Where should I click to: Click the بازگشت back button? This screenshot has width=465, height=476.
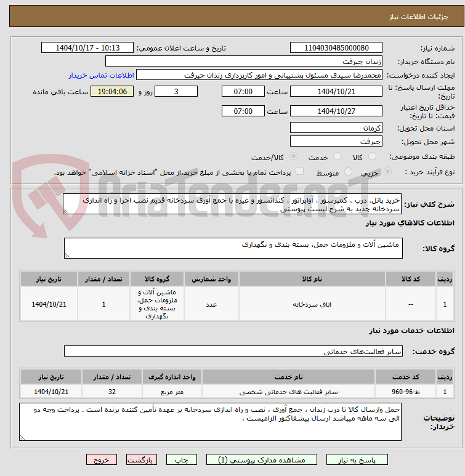[x=142, y=459]
